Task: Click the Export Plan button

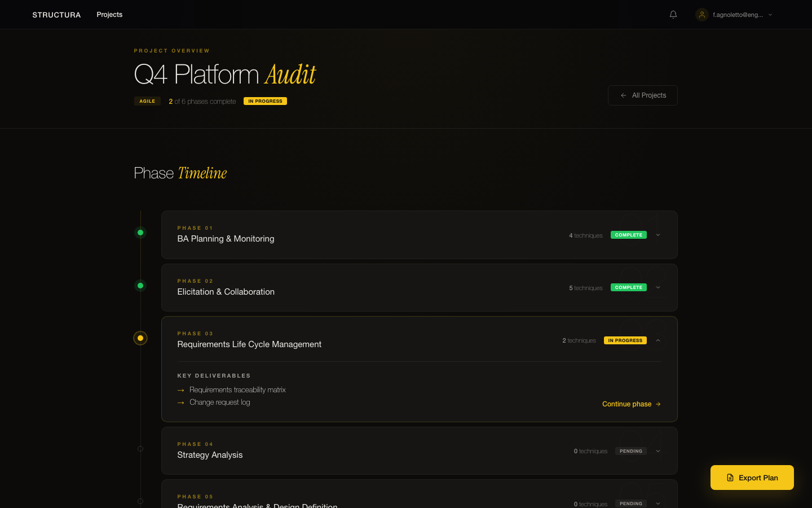Action: [752, 478]
